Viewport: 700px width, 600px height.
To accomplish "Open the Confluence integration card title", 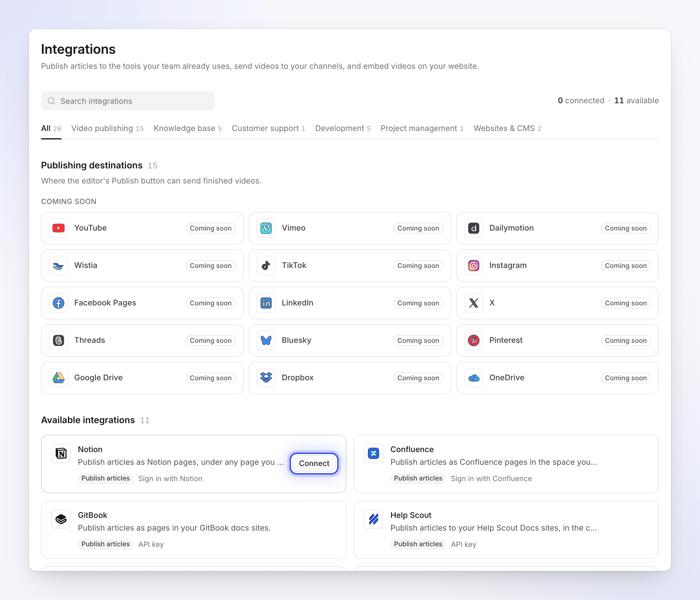I will click(412, 450).
